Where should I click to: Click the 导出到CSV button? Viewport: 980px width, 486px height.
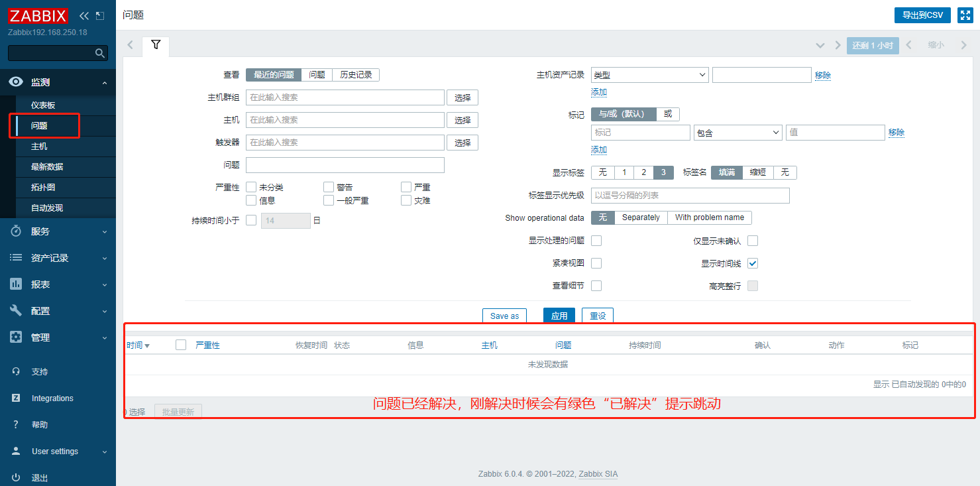[922, 15]
